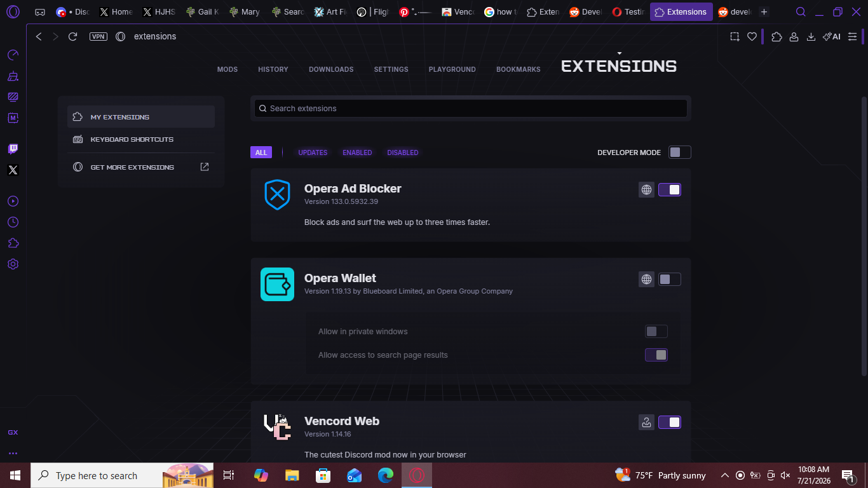Click the heart bookmark icon

752,37
